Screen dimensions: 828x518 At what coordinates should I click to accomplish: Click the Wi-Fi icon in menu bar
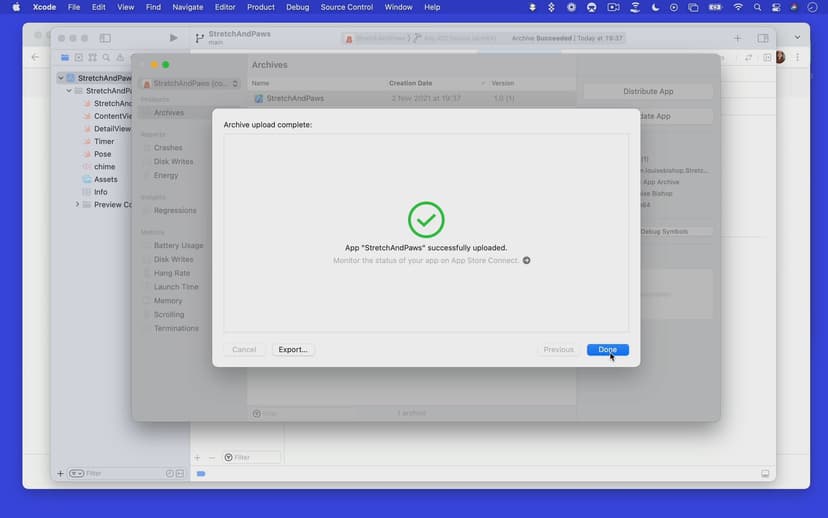click(738, 7)
